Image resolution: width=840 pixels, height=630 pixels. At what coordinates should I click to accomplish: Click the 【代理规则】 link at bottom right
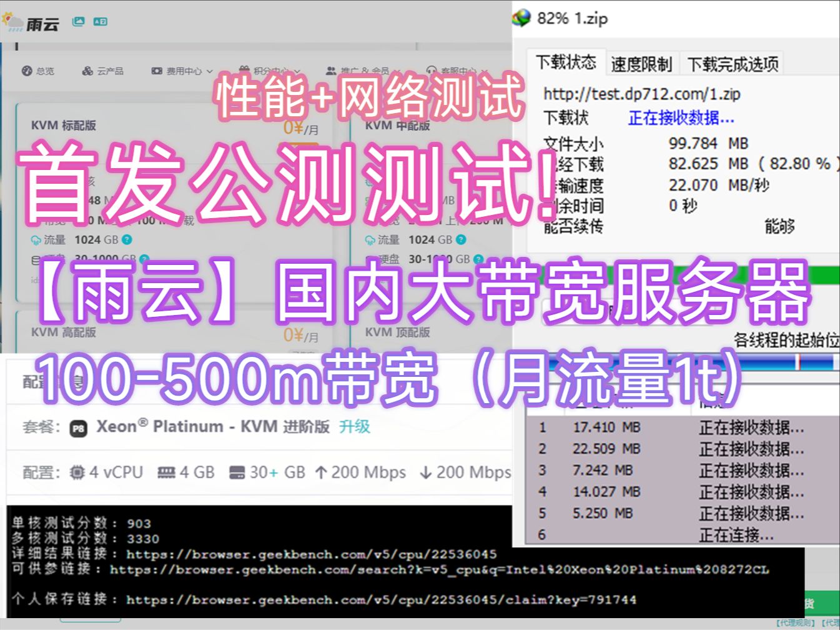tap(796, 623)
